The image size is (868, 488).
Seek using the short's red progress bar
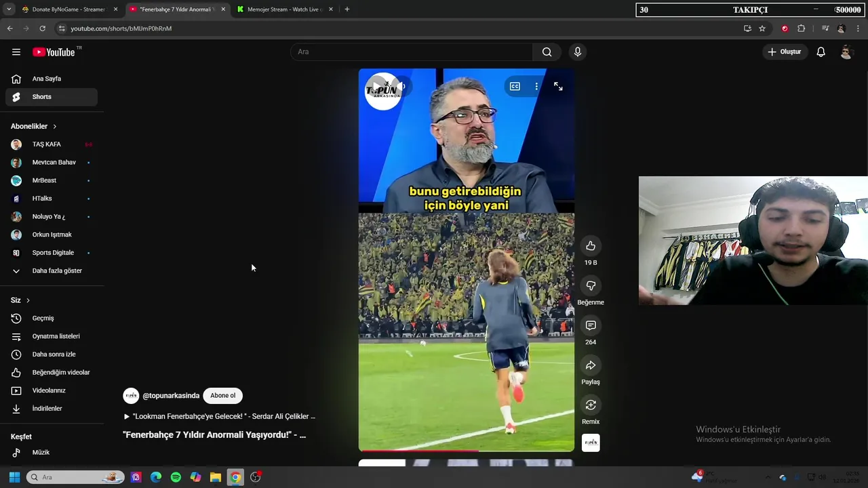point(466,450)
